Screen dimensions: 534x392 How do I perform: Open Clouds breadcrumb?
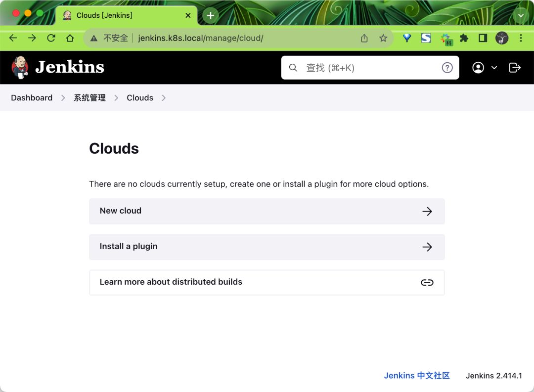140,98
